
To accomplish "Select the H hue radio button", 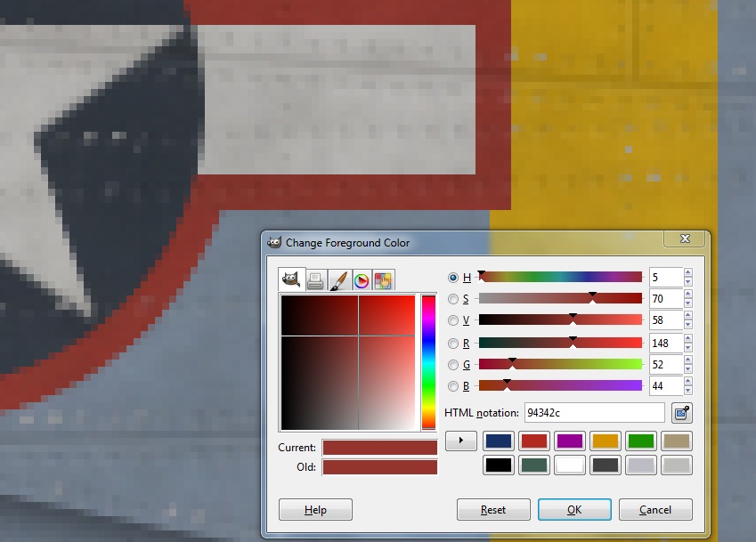I will click(x=452, y=278).
